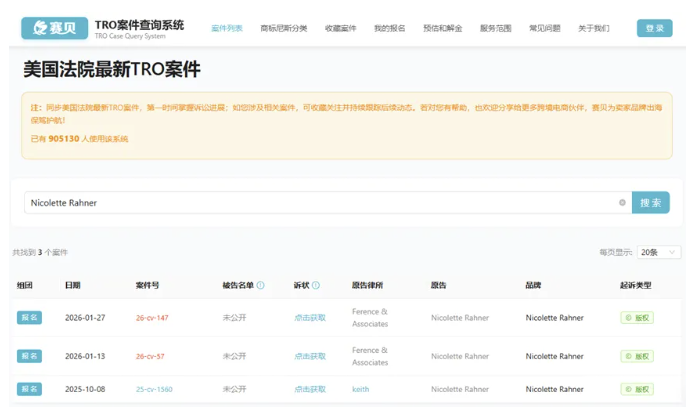Viewport: 693px width, 410px height.
Task: Clear the search box with the X icon
Action: point(622,203)
